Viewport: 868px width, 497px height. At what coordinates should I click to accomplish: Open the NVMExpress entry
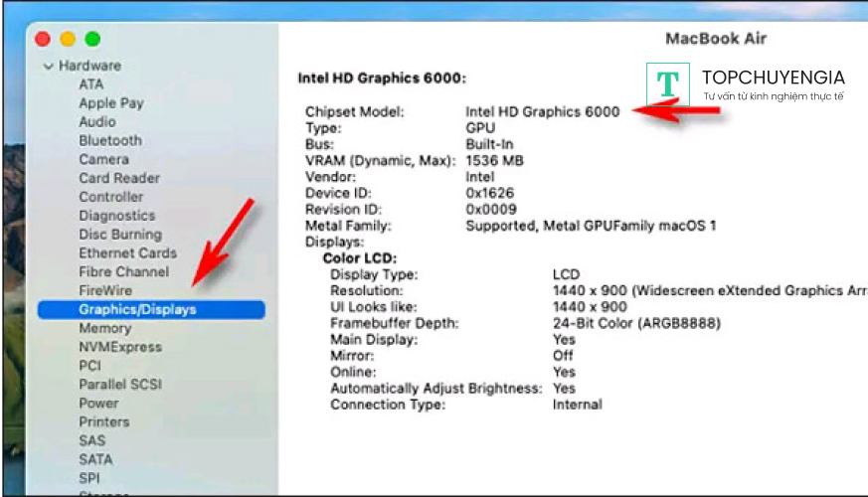120,347
